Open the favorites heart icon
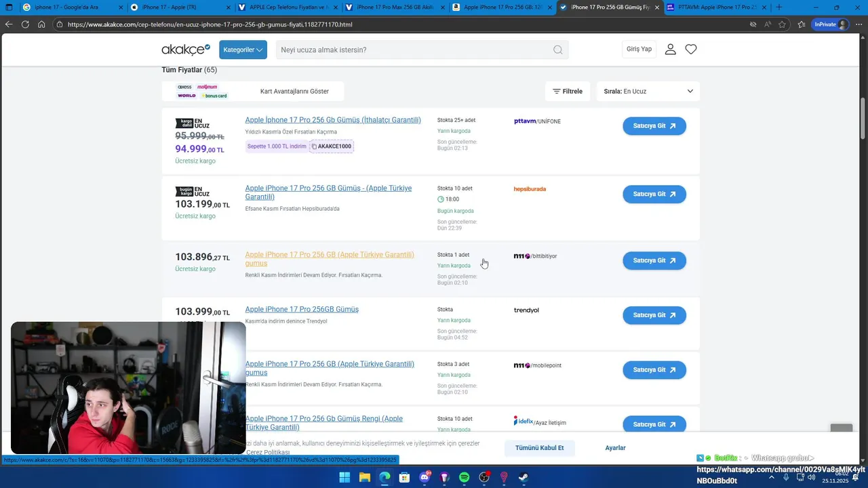This screenshot has width=868, height=488. [691, 49]
